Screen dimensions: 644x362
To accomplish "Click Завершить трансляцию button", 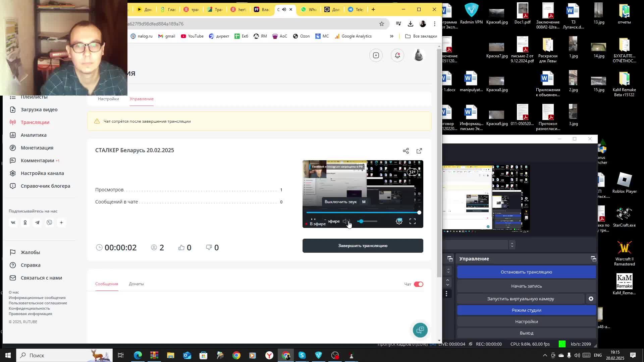I will pos(363,246).
